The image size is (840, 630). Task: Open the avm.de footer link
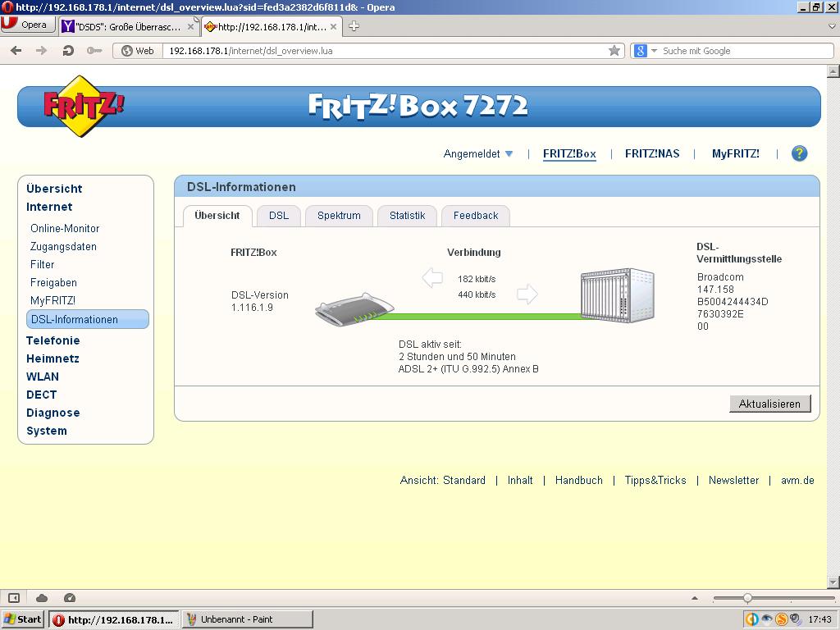(797, 480)
